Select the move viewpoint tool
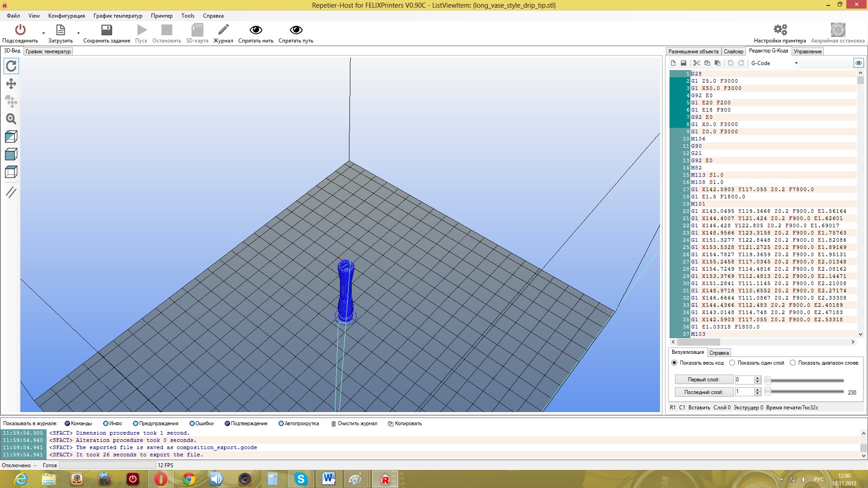The height and width of the screenshot is (488, 868). click(x=11, y=84)
